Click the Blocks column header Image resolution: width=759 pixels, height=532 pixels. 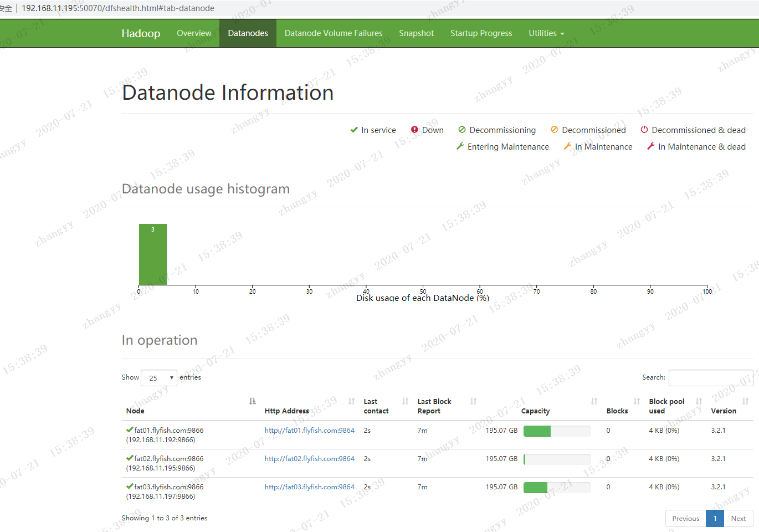[617, 411]
